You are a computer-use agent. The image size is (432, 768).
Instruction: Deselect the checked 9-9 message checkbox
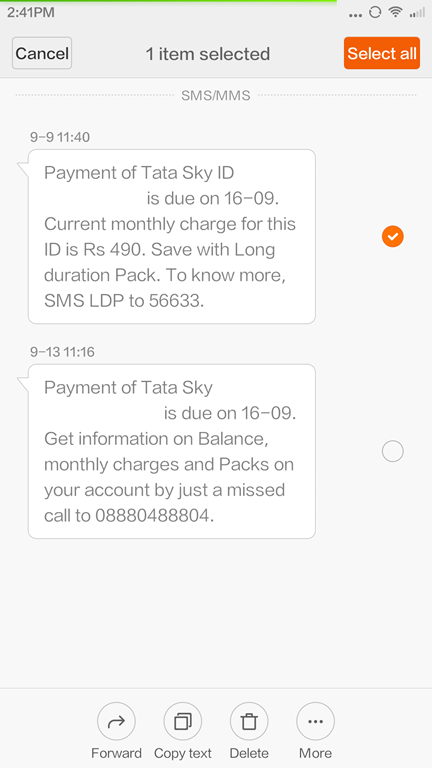coord(392,237)
